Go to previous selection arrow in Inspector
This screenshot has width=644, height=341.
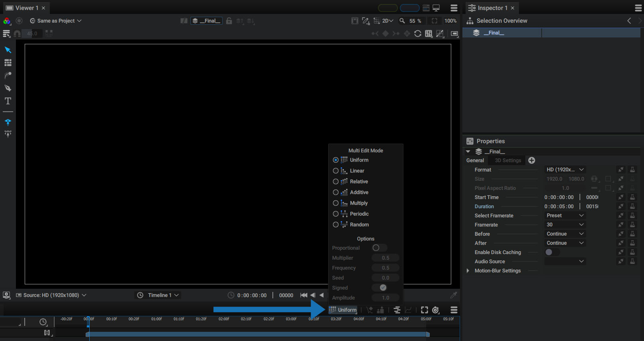pos(629,21)
